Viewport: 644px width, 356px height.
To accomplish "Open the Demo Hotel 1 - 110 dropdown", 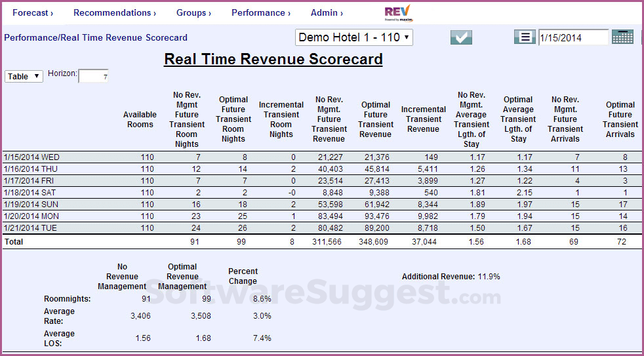I will click(354, 37).
